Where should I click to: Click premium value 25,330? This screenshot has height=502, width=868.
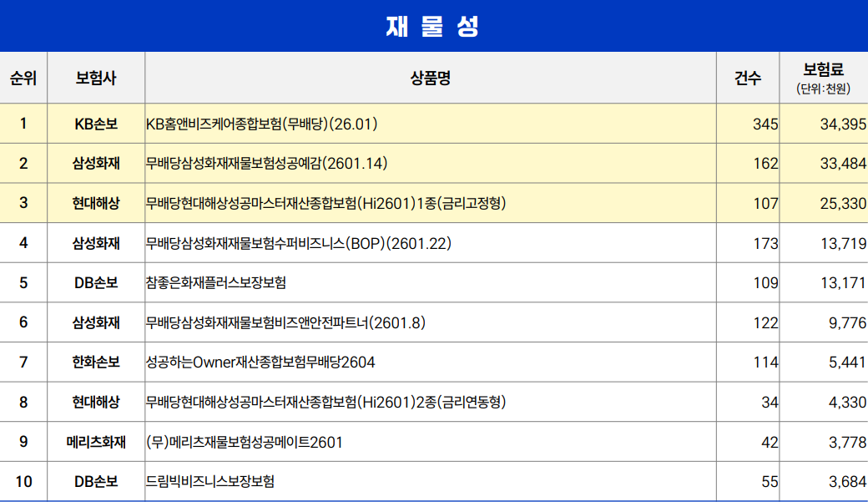[x=842, y=204]
